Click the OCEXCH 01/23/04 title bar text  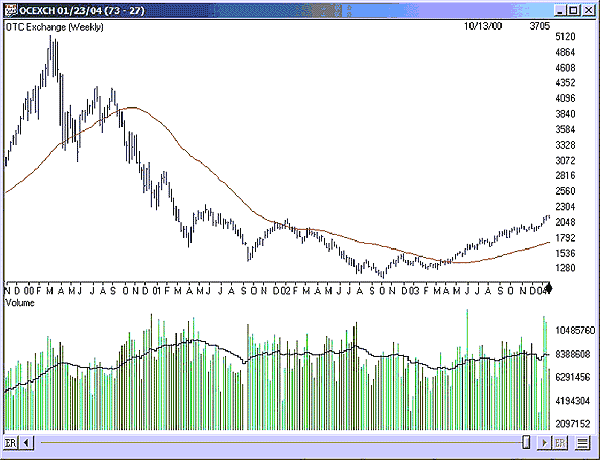coord(82,10)
